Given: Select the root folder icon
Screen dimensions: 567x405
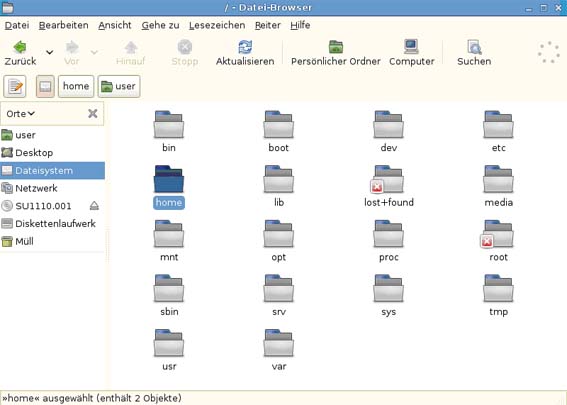Looking at the screenshot, I should pyautogui.click(x=498, y=234).
